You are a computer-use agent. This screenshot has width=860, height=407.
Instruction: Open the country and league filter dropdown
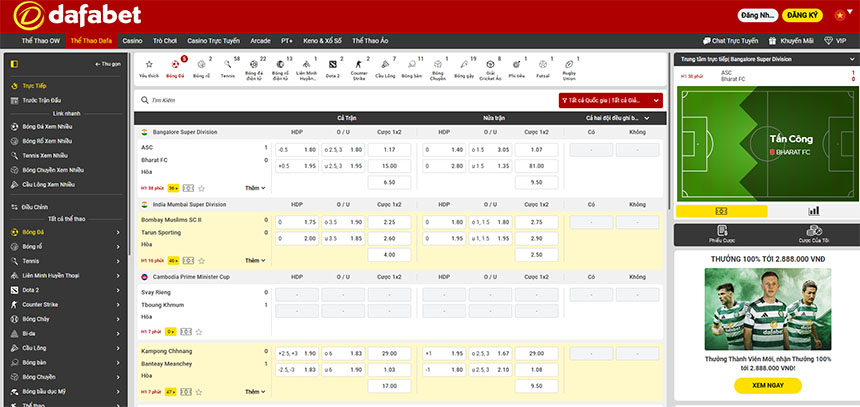coord(611,100)
